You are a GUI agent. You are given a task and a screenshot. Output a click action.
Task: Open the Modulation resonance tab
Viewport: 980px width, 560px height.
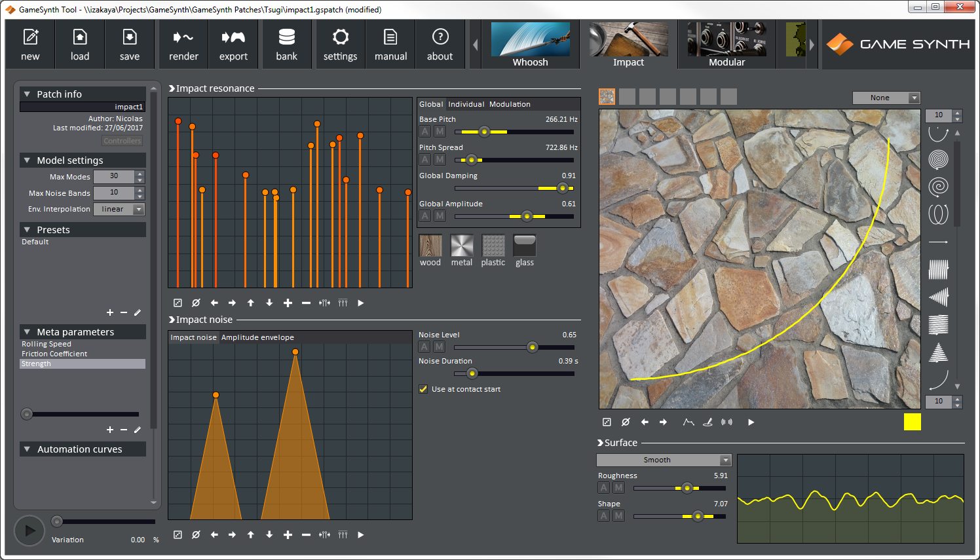point(510,104)
